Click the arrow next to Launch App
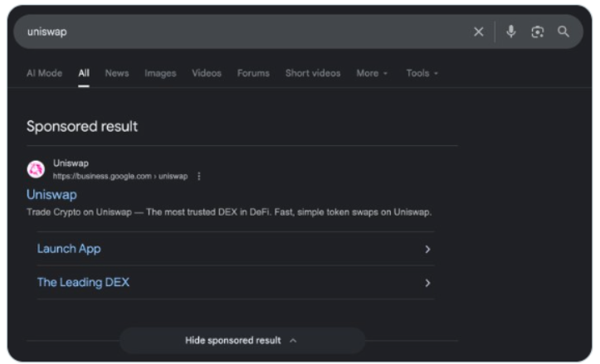The width and height of the screenshot is (600, 364). coord(428,250)
